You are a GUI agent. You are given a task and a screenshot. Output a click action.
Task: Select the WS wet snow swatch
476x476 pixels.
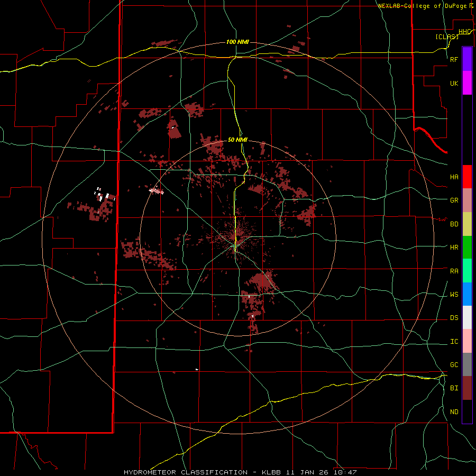coord(467,294)
